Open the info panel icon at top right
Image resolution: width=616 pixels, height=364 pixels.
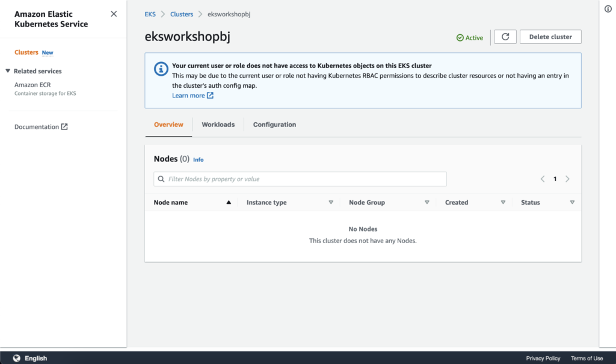click(x=608, y=9)
